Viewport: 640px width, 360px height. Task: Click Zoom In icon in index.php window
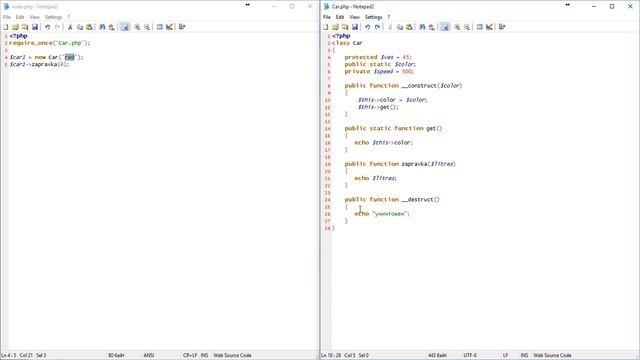click(x=138, y=27)
